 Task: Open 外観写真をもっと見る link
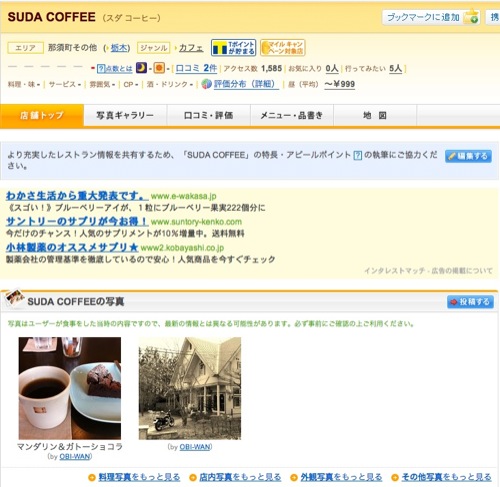[x=341, y=477]
